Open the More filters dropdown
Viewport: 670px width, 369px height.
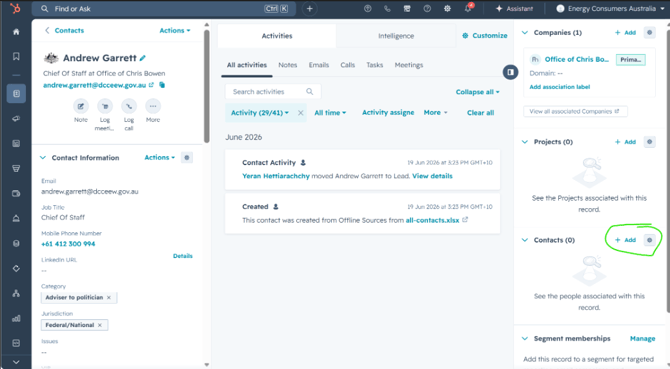[435, 112]
